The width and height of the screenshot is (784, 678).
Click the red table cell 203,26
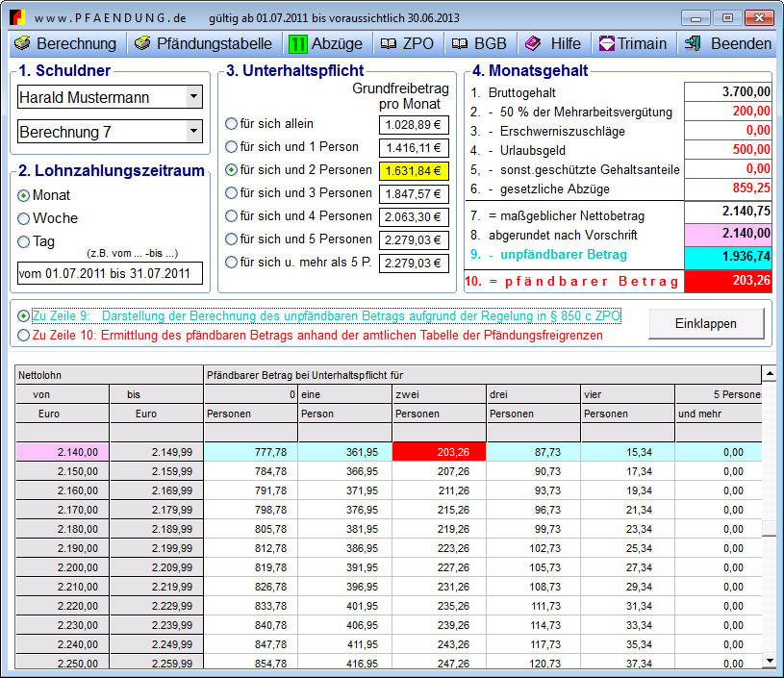pyautogui.click(x=439, y=452)
